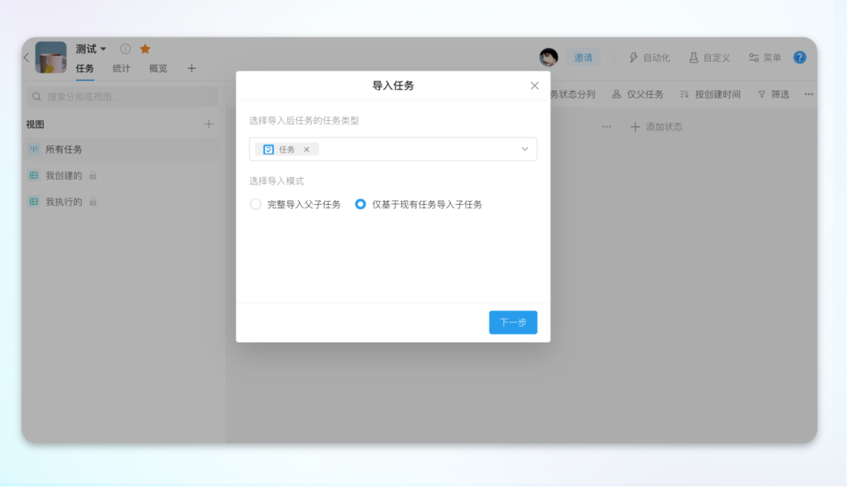
Task: Select 仅基于现有任务导入子任务 radio option
Action: 361,204
